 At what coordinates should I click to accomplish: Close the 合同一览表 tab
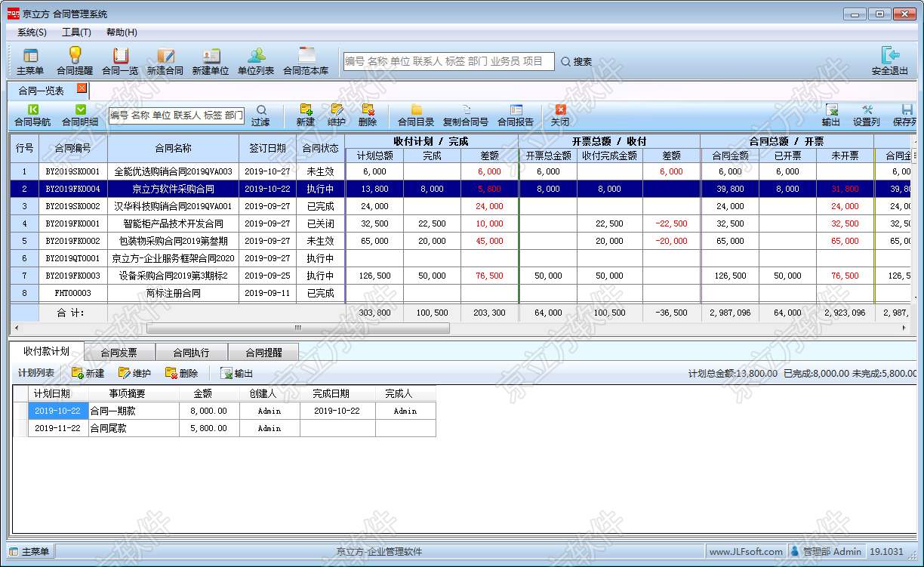(82, 88)
